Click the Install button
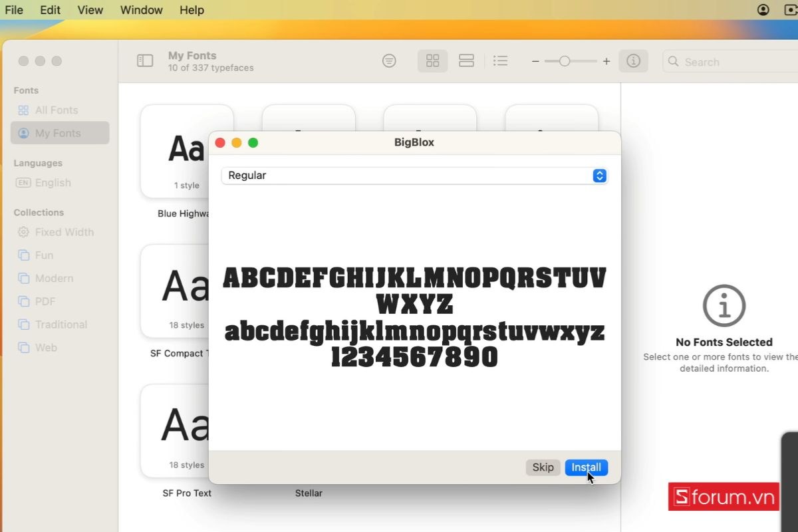Screen dimensions: 798x532 [x=586, y=467]
